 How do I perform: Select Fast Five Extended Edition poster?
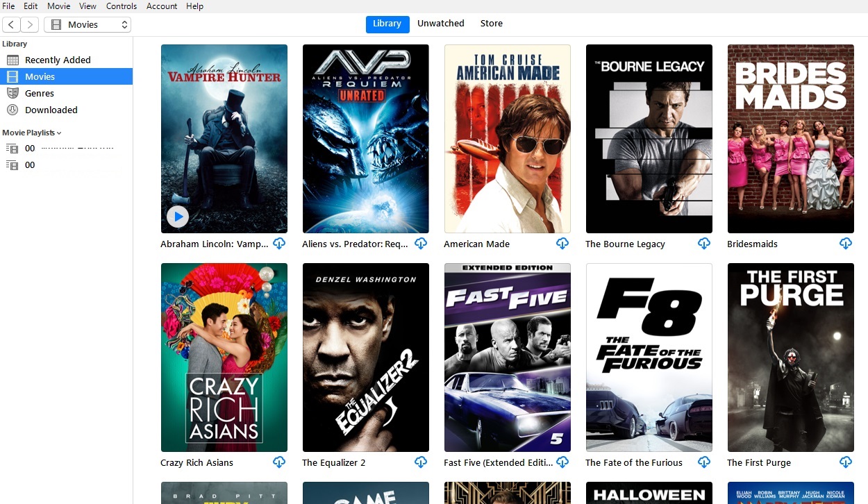click(x=508, y=358)
